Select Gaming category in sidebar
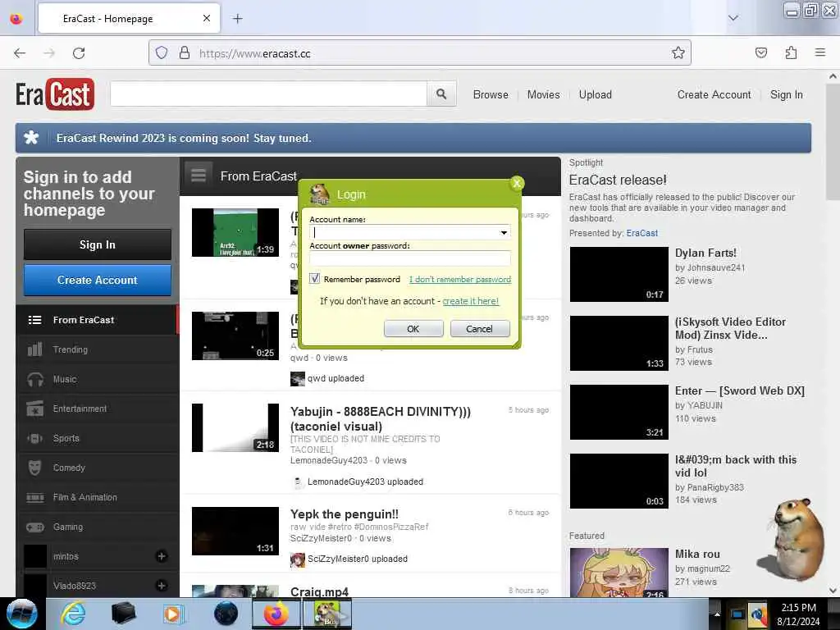The height and width of the screenshot is (630, 840). pos(98,527)
